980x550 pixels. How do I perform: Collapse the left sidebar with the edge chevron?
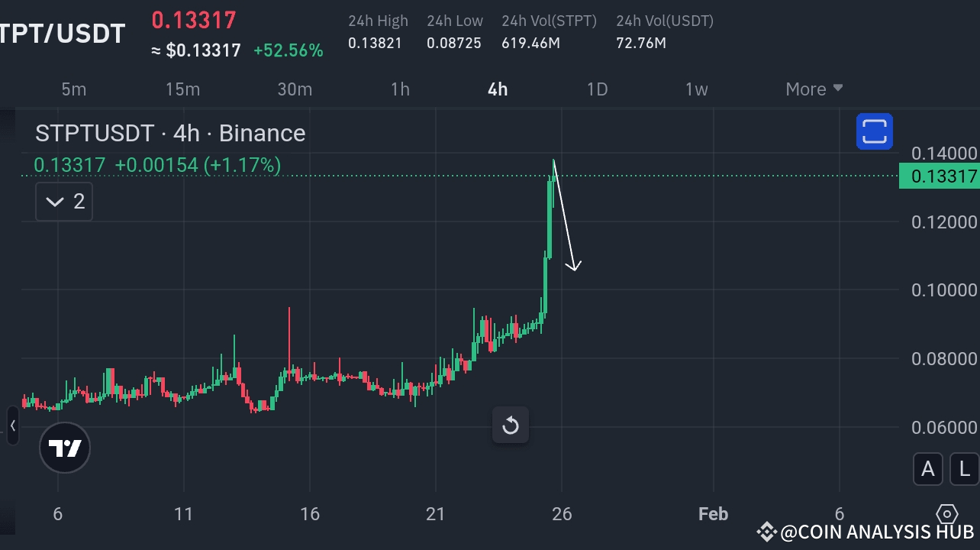point(12,426)
